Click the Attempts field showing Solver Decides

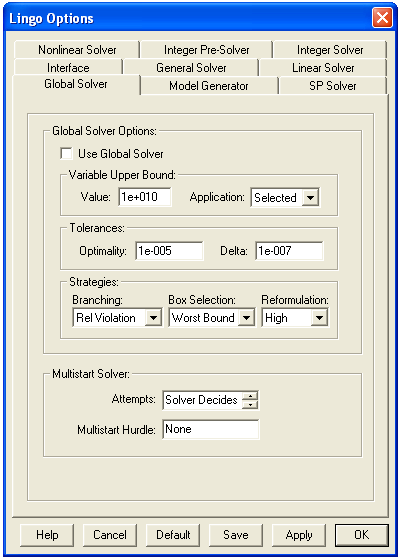point(202,400)
